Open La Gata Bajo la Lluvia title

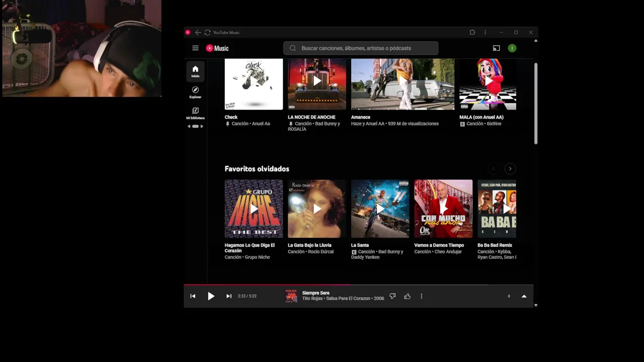click(309, 245)
